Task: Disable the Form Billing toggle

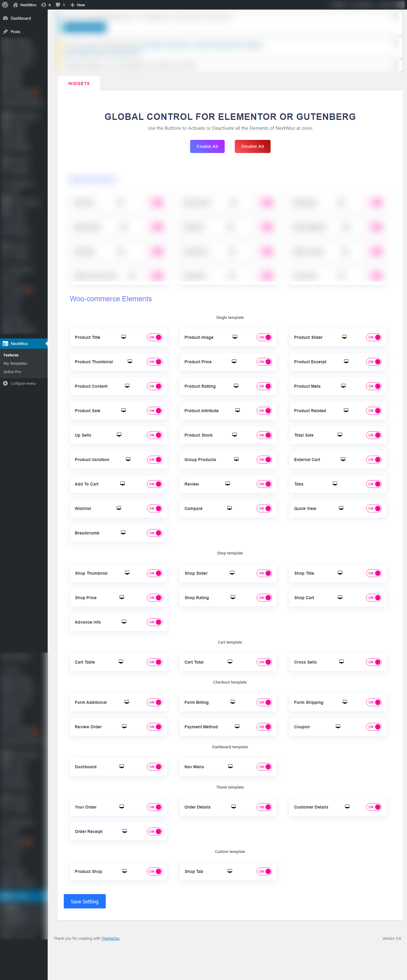Action: click(264, 702)
